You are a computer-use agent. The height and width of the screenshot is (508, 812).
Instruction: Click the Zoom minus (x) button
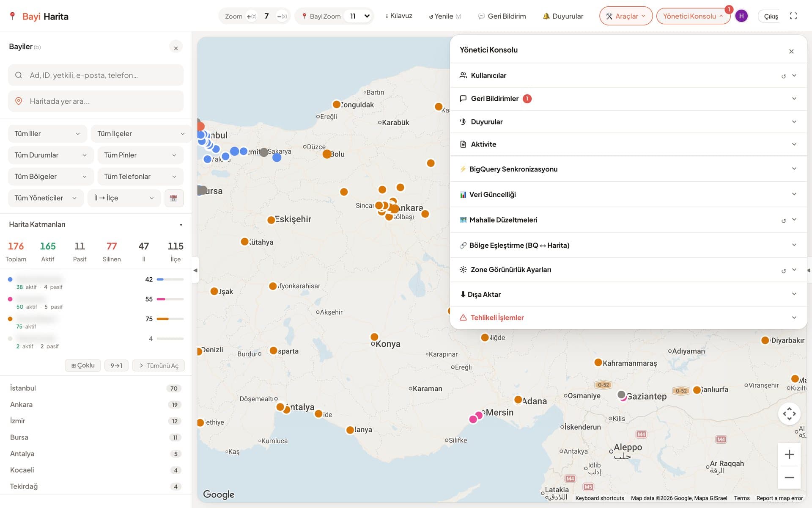point(282,16)
